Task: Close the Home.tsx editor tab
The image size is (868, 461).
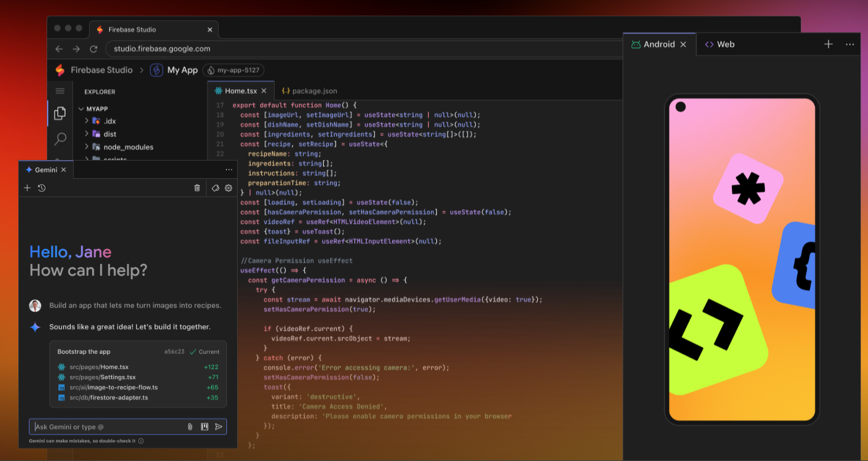Action: (x=264, y=91)
